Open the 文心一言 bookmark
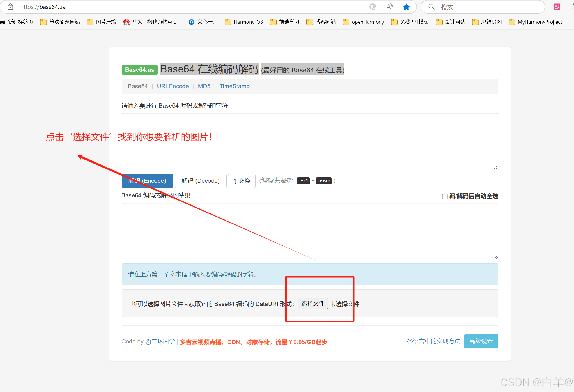Viewport: 574px width, 392px height. click(x=203, y=22)
